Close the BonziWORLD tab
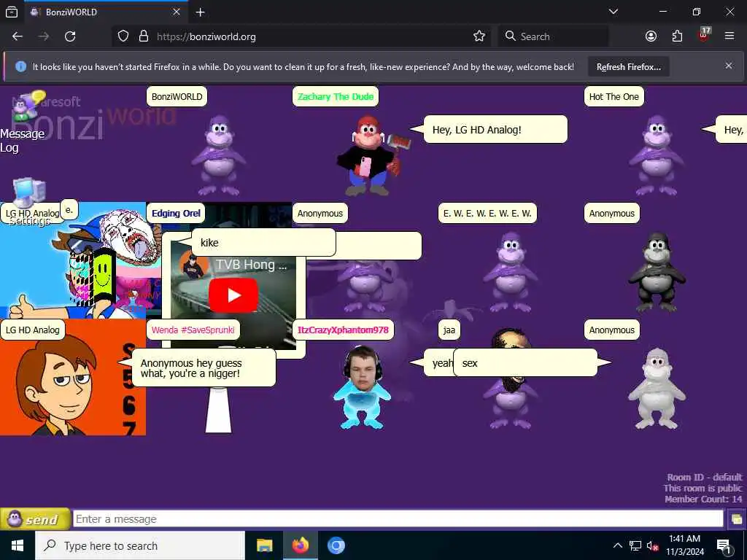 [x=177, y=12]
